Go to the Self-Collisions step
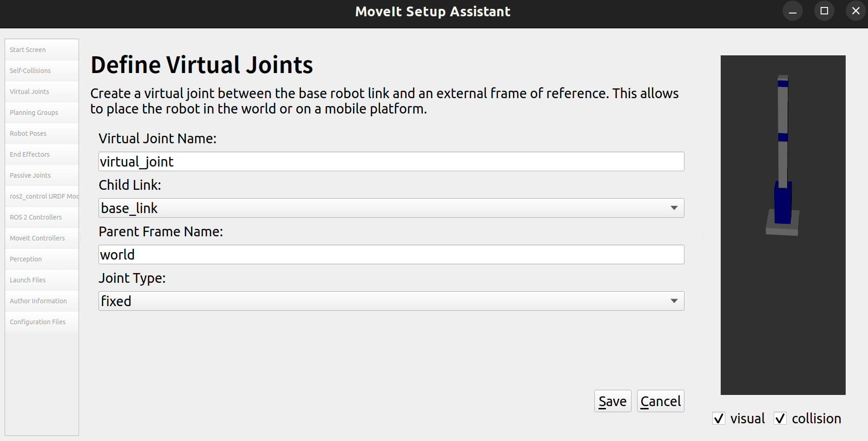The image size is (868, 441). (x=30, y=71)
